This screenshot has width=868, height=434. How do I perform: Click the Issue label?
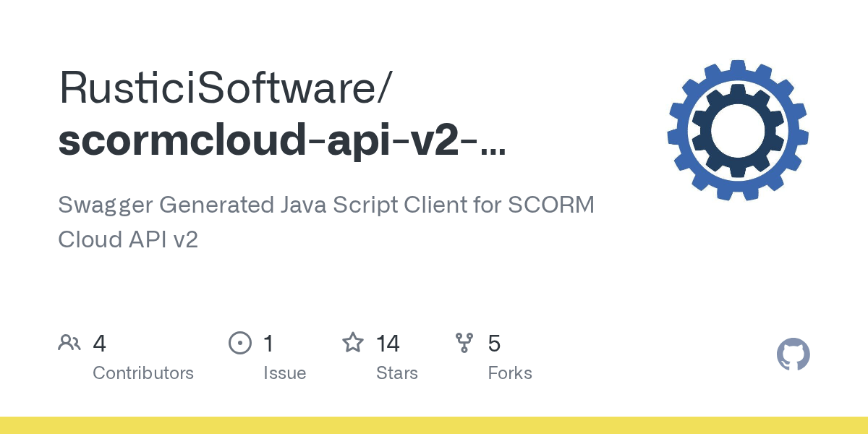(x=285, y=373)
